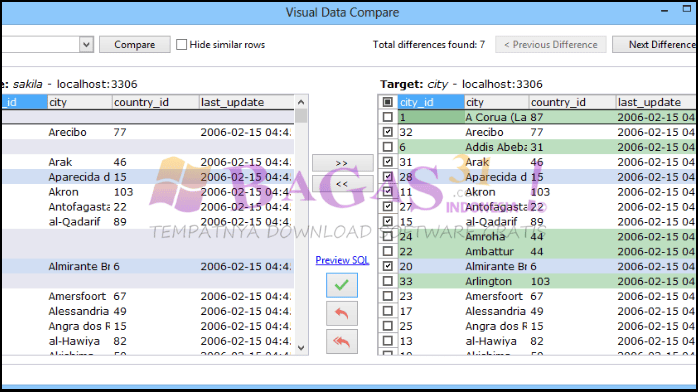
Task: Check the target row with city_id 6
Action: pyautogui.click(x=387, y=147)
